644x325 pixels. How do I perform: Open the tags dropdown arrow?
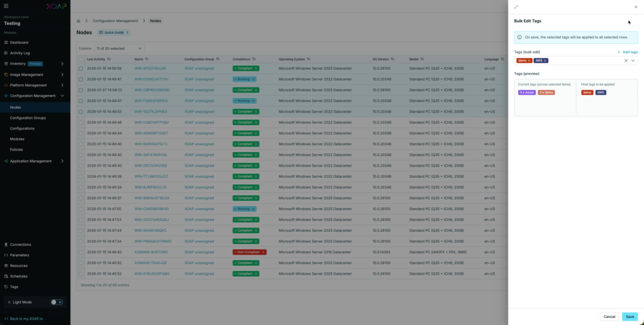click(633, 61)
